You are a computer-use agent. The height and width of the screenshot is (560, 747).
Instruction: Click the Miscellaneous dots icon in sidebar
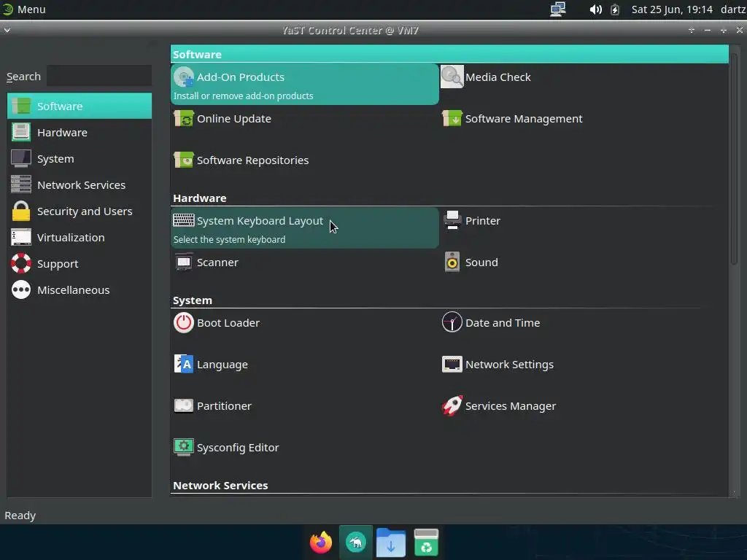[x=21, y=289]
